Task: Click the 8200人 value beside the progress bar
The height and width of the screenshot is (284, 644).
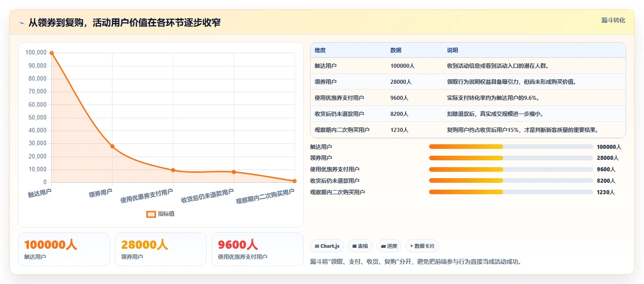Action: pyautogui.click(x=606, y=181)
